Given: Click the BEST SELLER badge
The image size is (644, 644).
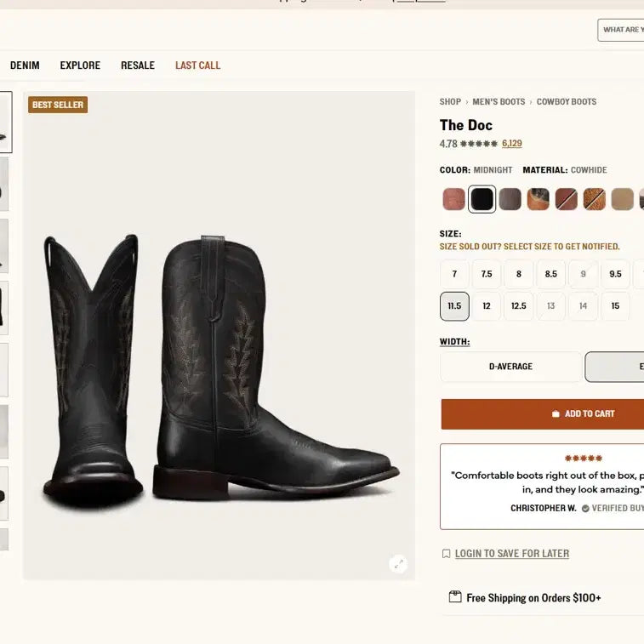Looking at the screenshot, I should (58, 105).
